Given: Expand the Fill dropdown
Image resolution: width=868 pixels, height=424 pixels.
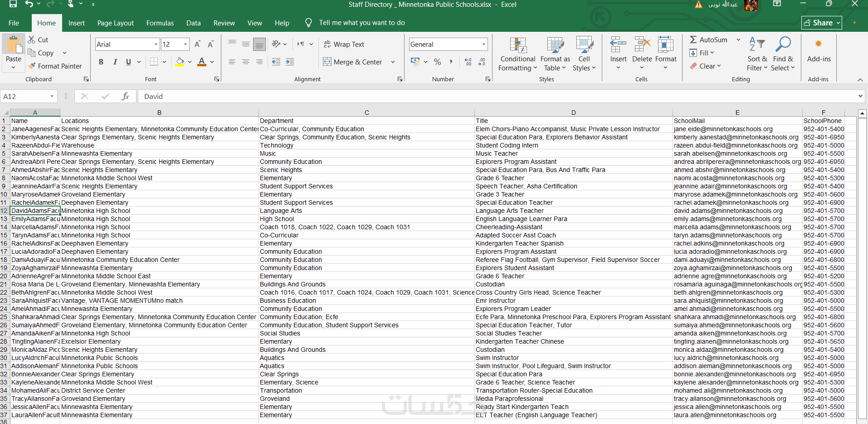Looking at the screenshot, I should [712, 53].
